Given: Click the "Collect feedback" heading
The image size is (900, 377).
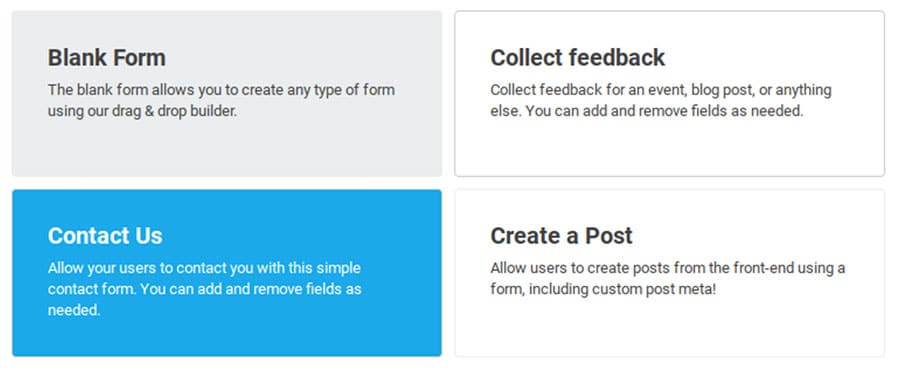Looking at the screenshot, I should click(x=577, y=57).
